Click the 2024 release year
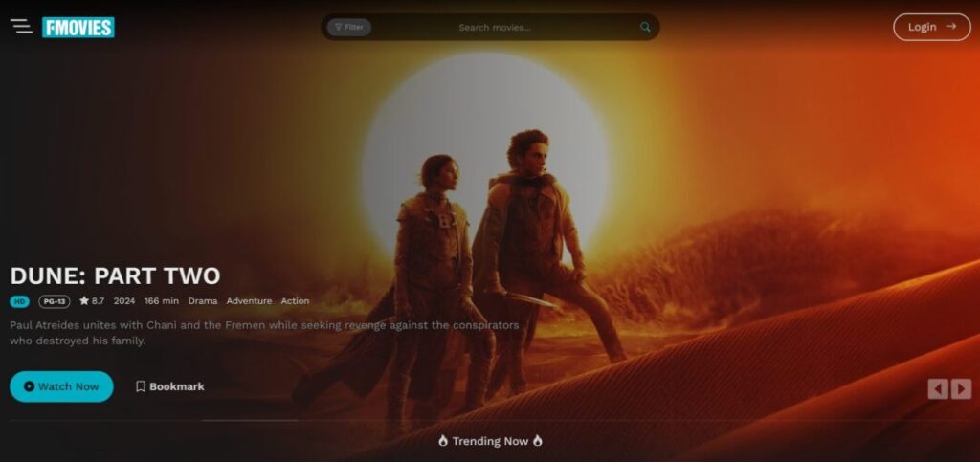The width and height of the screenshot is (980, 462). 124,301
